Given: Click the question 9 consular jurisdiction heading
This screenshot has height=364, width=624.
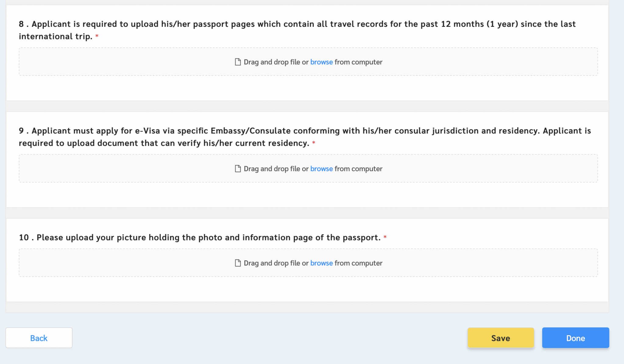Looking at the screenshot, I should [305, 137].
